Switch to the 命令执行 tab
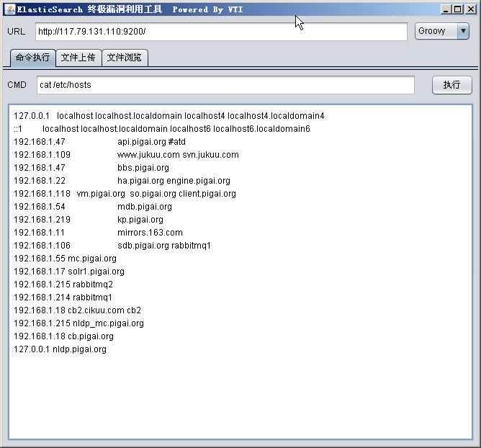This screenshot has width=481, height=448. click(x=33, y=58)
